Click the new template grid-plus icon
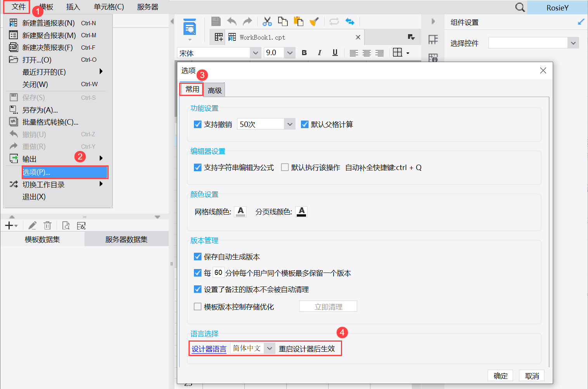This screenshot has width=588, height=389. click(x=219, y=37)
